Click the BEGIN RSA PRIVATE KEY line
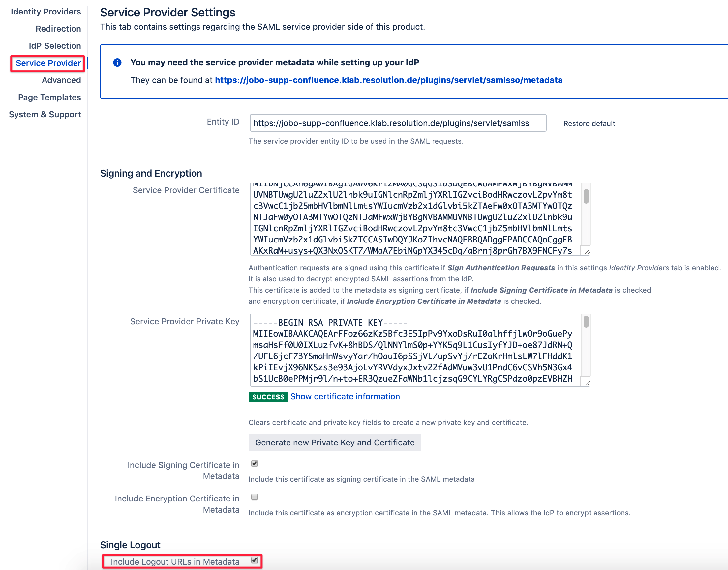This screenshot has height=570, width=728. coord(330,323)
